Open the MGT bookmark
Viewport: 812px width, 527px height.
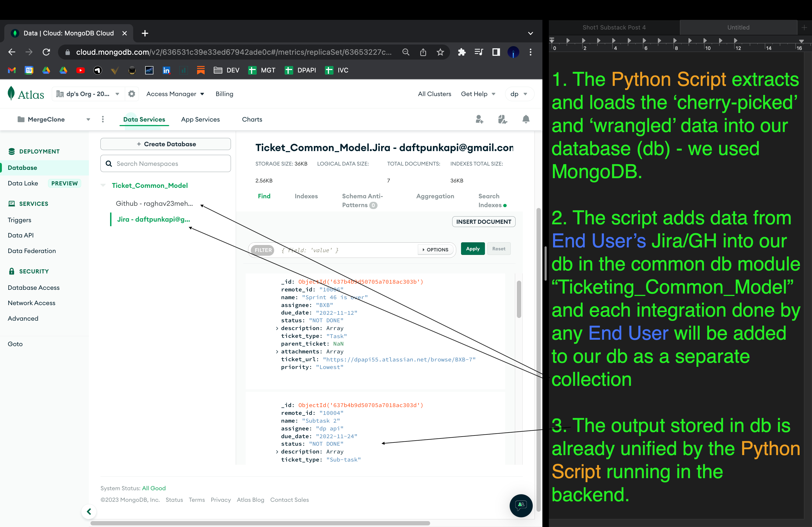(262, 70)
